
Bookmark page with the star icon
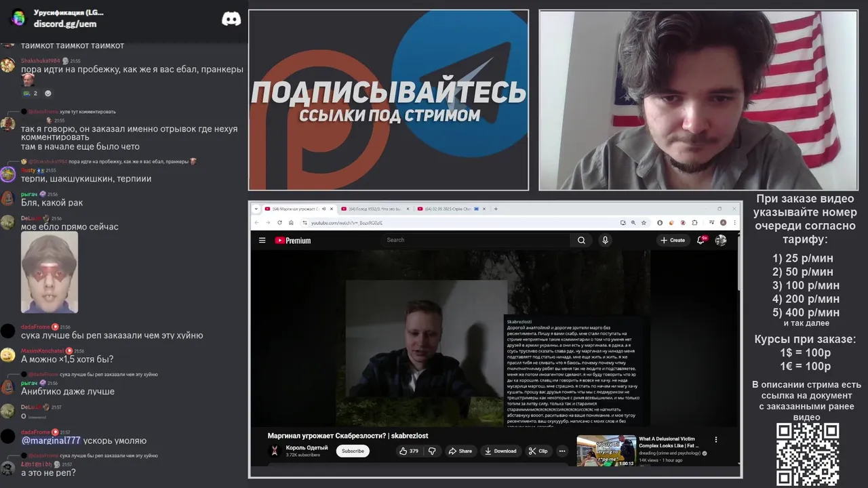coord(644,222)
